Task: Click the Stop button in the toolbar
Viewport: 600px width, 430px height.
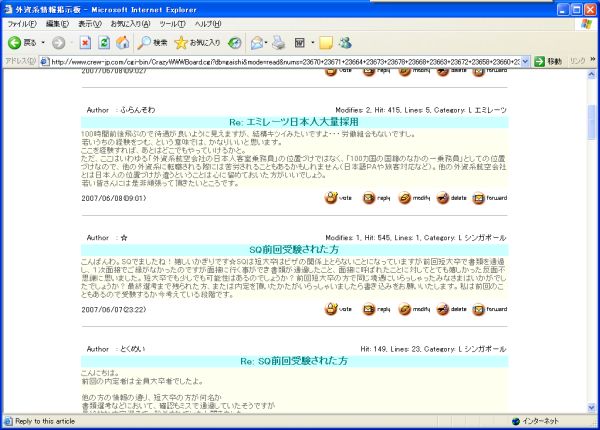Action: tap(85, 43)
